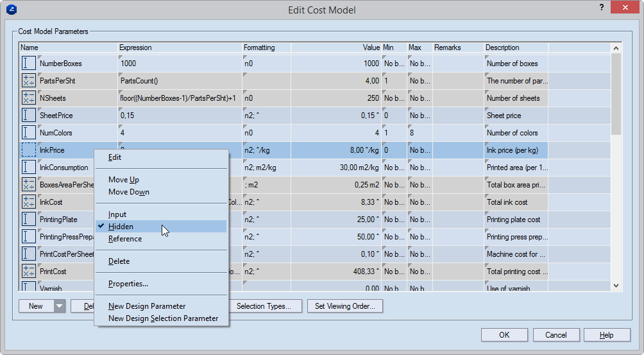Set parameter type to Input
Screen dimensions: 644x355
(x=117, y=214)
